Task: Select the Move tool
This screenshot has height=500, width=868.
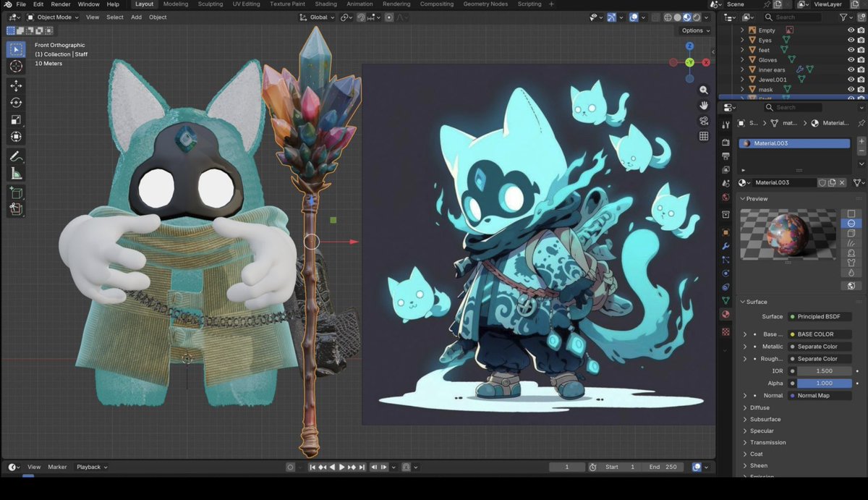Action: point(16,86)
